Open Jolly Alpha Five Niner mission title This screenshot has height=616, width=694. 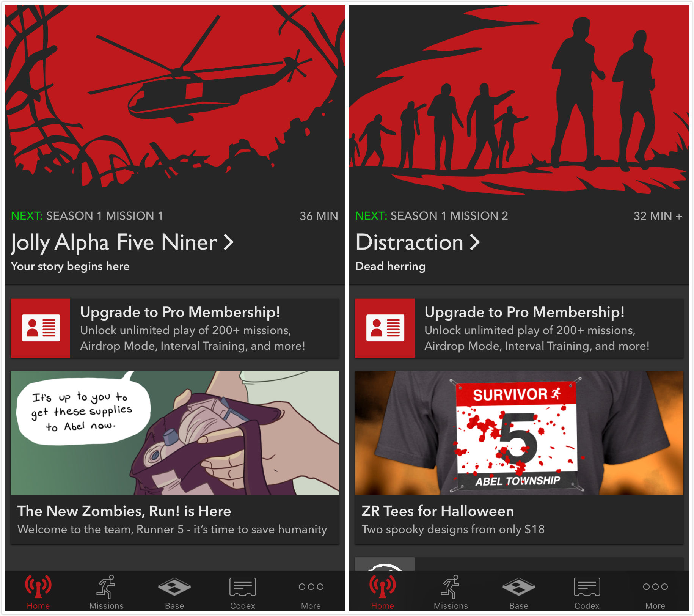(x=114, y=242)
